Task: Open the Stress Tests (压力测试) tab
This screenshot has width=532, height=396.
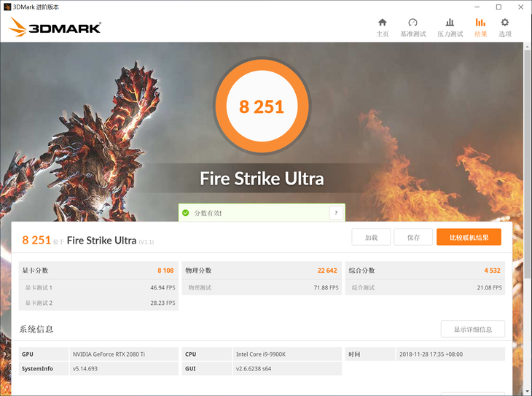Action: [450, 28]
